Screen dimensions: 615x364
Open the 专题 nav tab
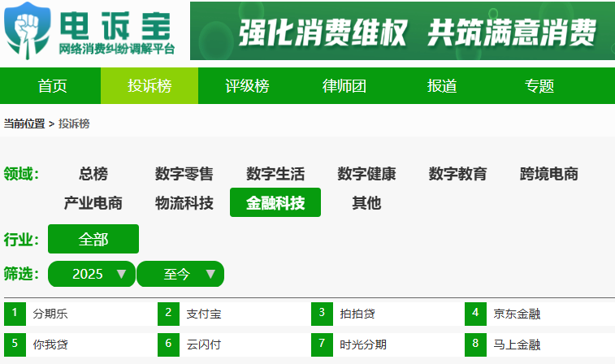[x=539, y=86]
